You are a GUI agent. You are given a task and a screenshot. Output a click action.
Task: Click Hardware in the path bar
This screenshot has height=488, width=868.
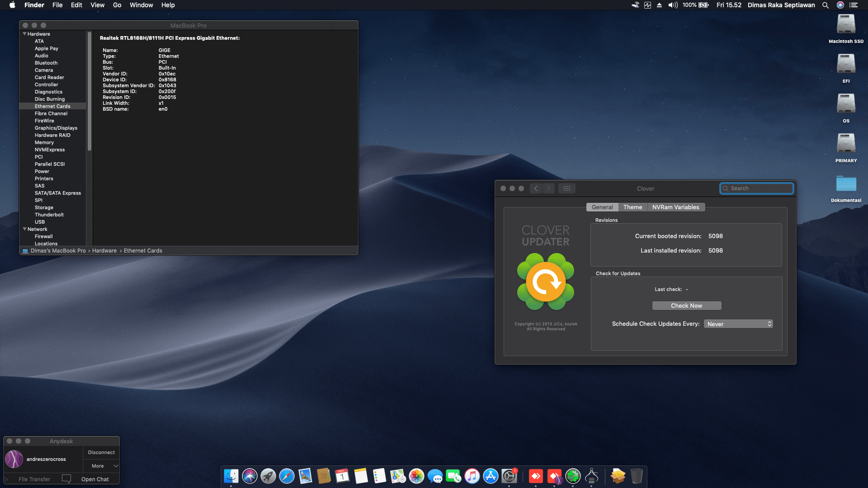104,251
